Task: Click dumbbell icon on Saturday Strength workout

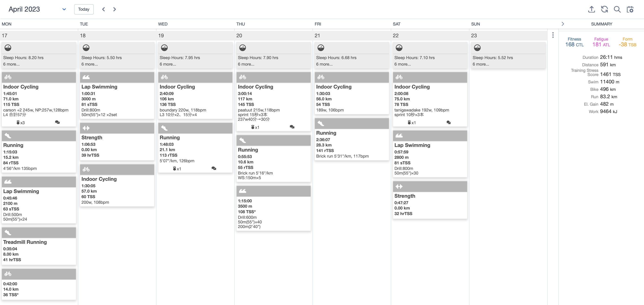Action: coord(399,186)
